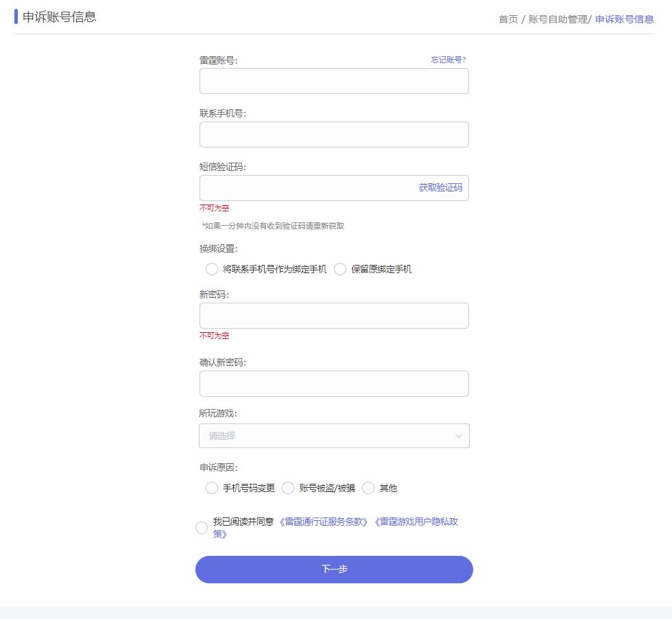
Task: Click the chevron arrow on 请选择 selector
Action: tap(458, 436)
